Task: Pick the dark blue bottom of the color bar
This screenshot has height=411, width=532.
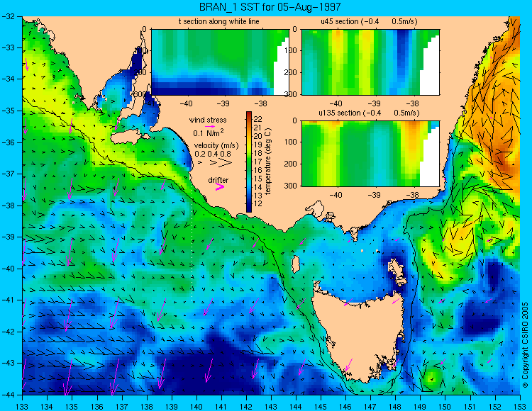Action: 249,209
